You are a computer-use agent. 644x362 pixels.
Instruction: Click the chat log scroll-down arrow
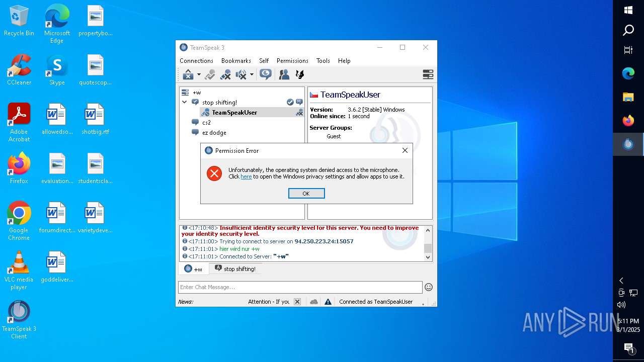[x=428, y=257]
